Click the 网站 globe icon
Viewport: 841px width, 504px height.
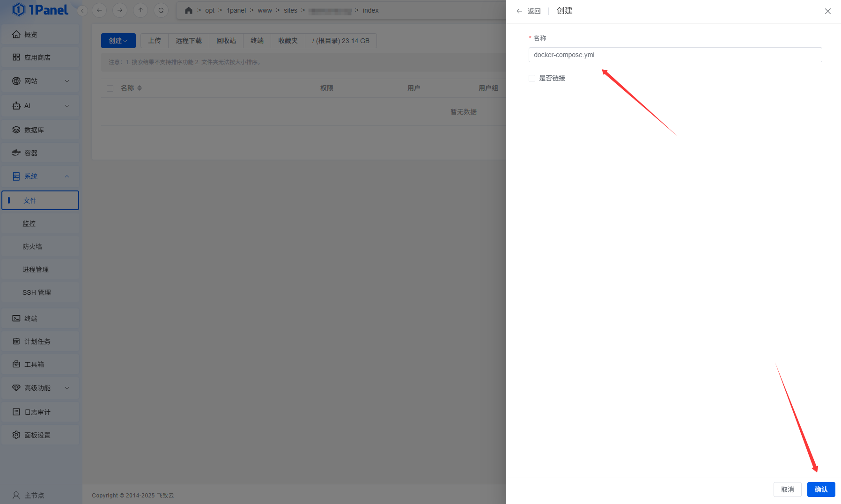pos(16,81)
